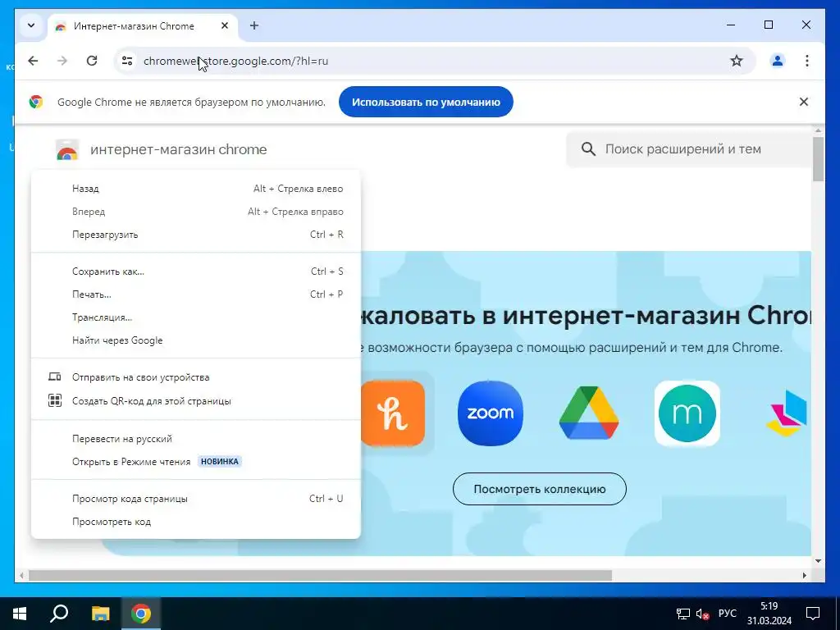Click the scroll-down arrow of vertical scrollbar
The width and height of the screenshot is (840, 630).
(x=818, y=561)
